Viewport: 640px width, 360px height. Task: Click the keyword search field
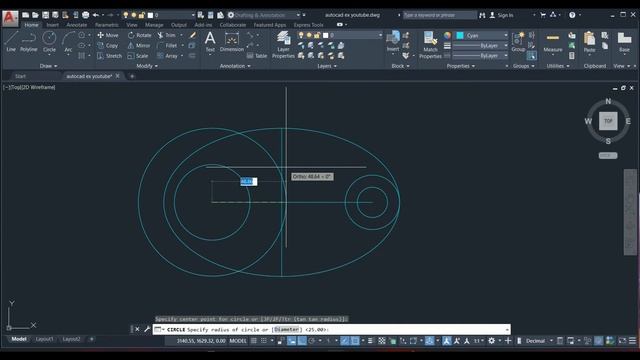[439, 15]
